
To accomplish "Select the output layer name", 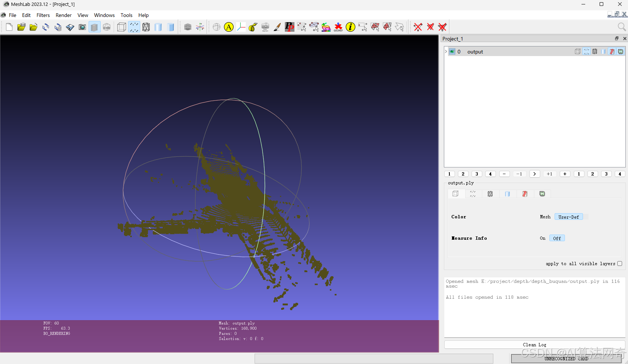I will [x=475, y=52].
